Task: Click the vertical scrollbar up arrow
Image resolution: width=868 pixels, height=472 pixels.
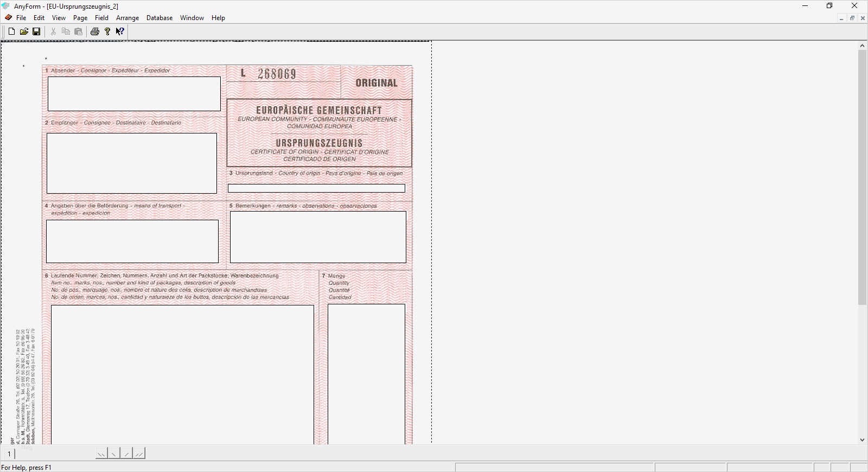Action: (x=862, y=46)
